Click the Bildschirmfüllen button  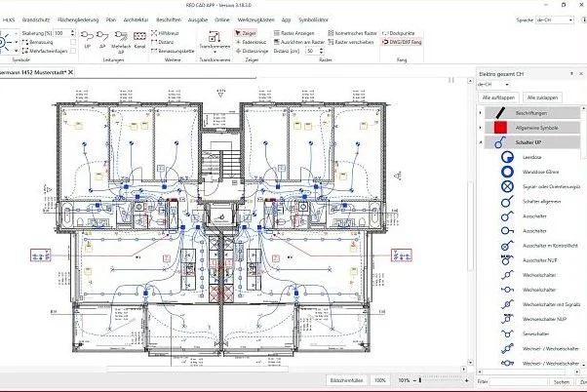[346, 380]
